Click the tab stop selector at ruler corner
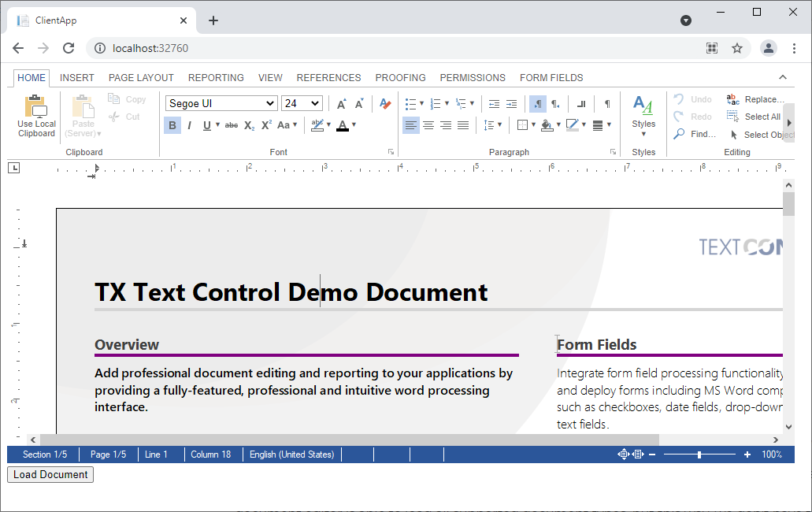 point(14,168)
